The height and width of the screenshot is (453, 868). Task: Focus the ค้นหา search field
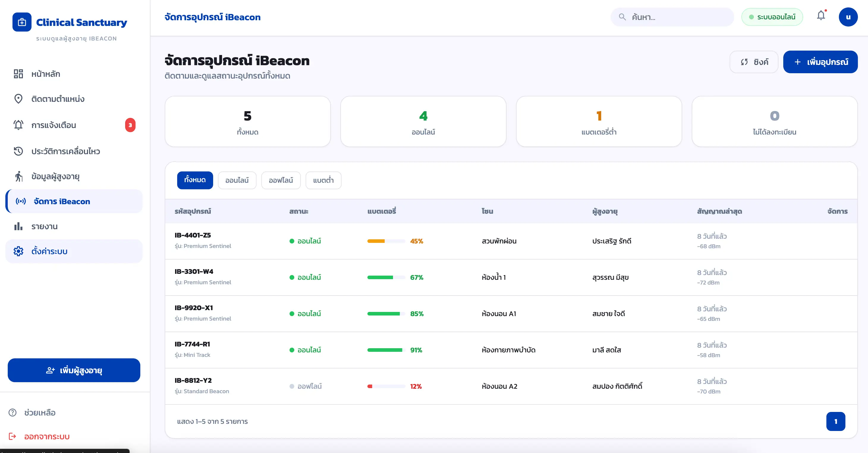(x=672, y=17)
